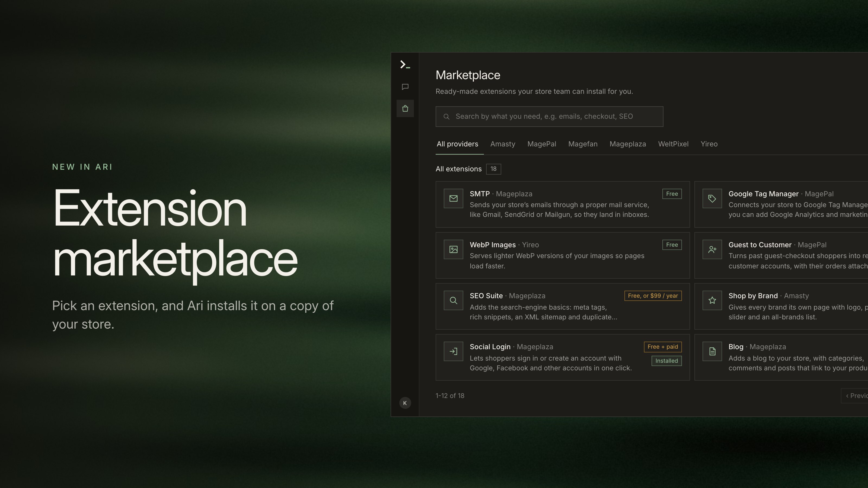Click the SEO Suite magnifier icon
The width and height of the screenshot is (868, 488).
(454, 300)
